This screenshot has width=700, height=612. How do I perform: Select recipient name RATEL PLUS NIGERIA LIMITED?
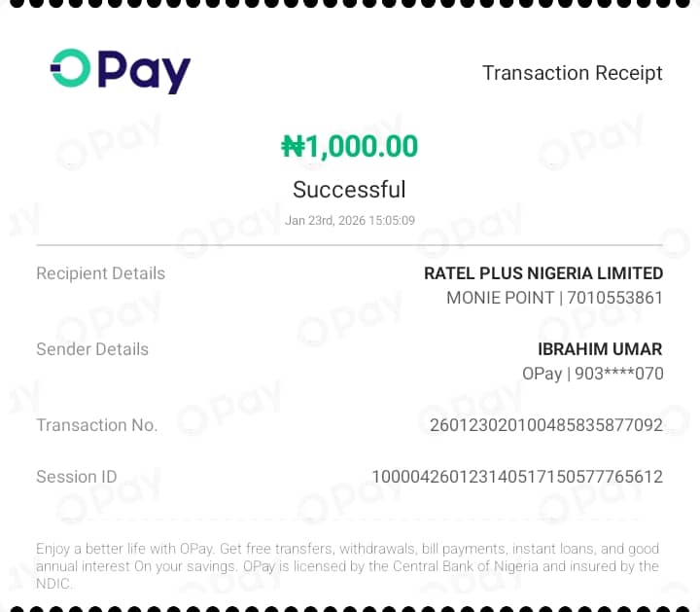542,273
